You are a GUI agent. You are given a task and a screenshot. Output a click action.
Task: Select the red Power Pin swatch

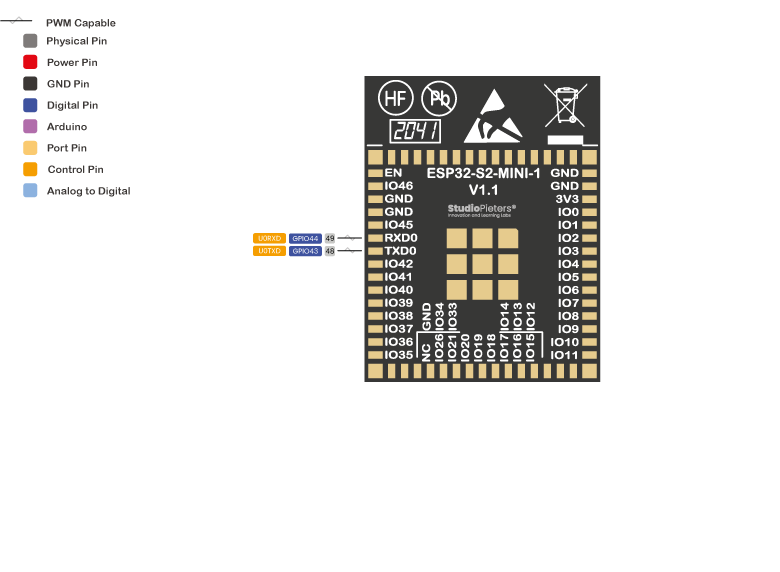pyautogui.click(x=30, y=62)
